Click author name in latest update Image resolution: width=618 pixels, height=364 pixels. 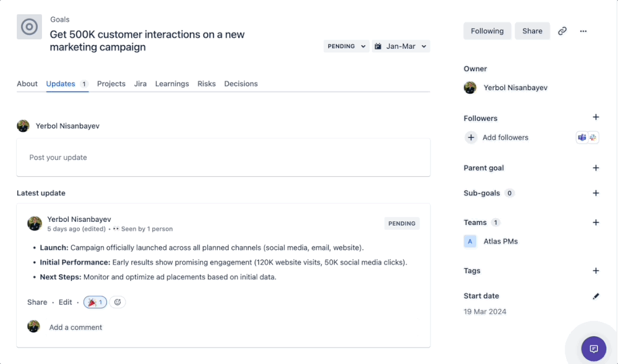(79, 219)
